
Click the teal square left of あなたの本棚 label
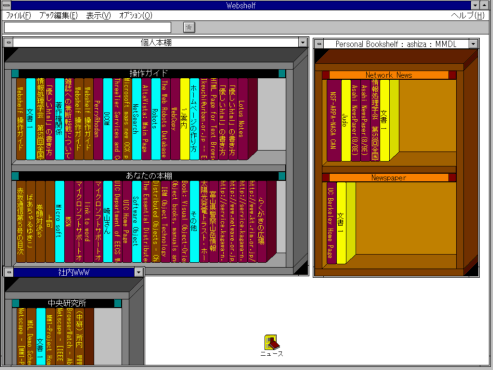coord(15,176)
